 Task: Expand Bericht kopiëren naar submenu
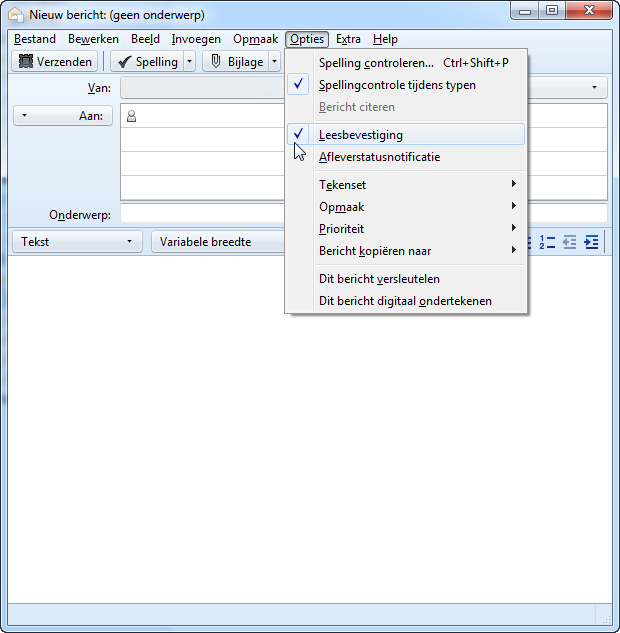406,251
